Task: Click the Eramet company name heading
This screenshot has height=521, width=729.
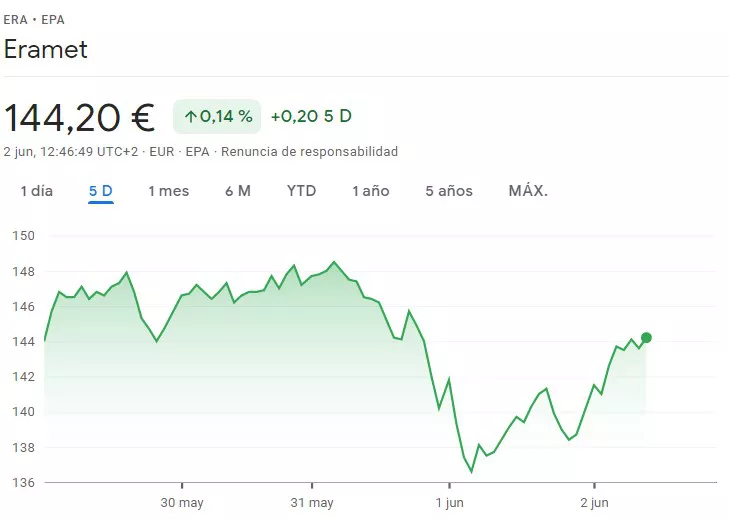Action: pyautogui.click(x=46, y=49)
